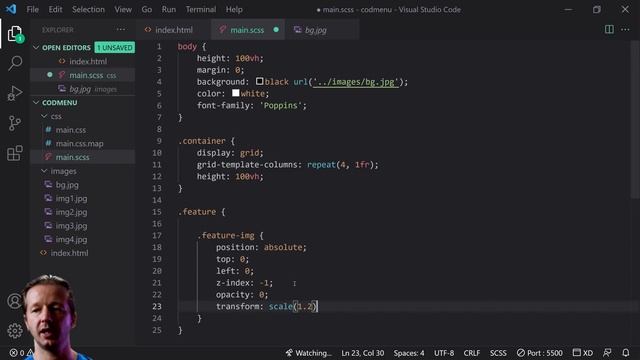
Task: Collapse the CODMENU folder section
Action: click(36, 102)
